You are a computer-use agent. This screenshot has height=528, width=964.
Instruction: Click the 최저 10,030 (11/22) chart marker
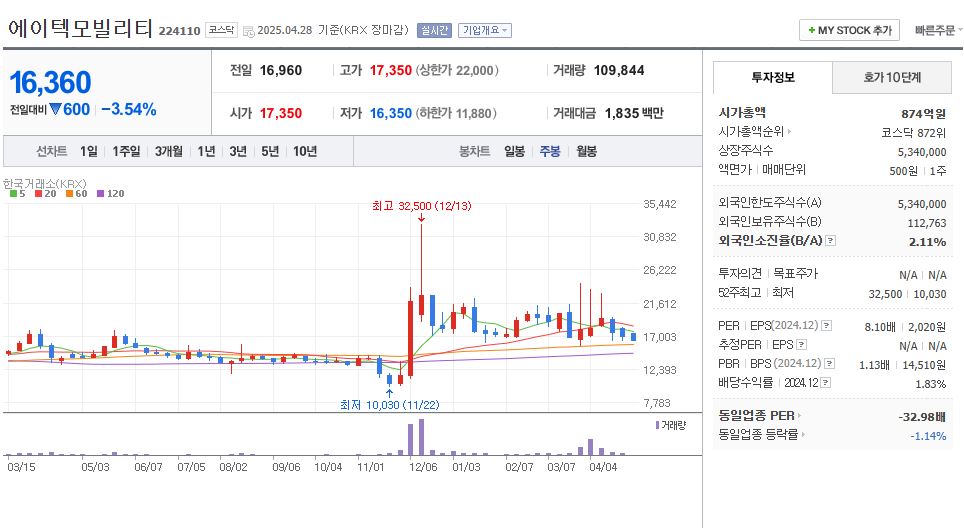coord(390,405)
